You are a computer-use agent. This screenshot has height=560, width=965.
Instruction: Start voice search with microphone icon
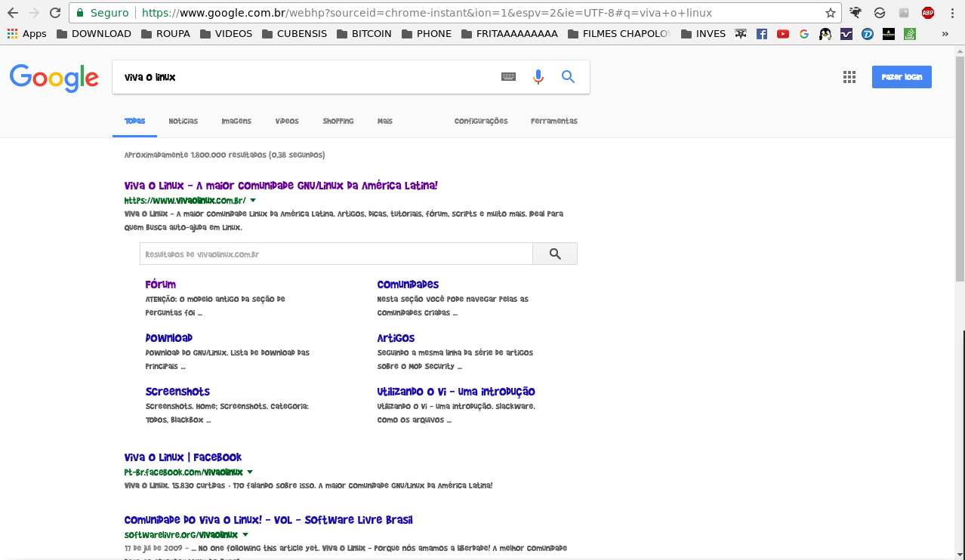(538, 76)
